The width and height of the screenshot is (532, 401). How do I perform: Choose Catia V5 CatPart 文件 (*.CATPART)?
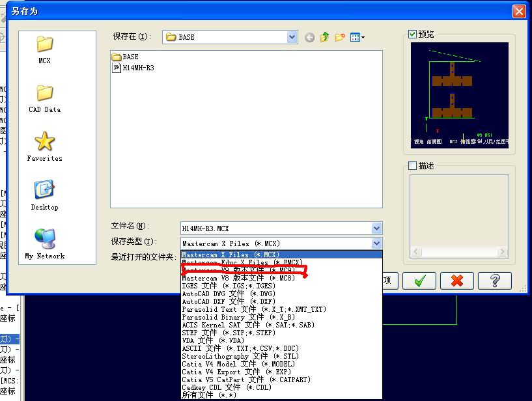[x=281, y=380]
